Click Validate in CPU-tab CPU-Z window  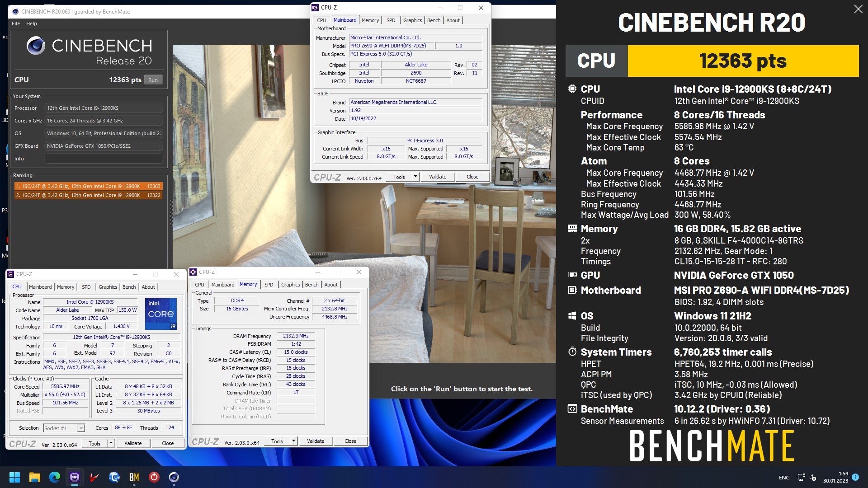point(133,443)
